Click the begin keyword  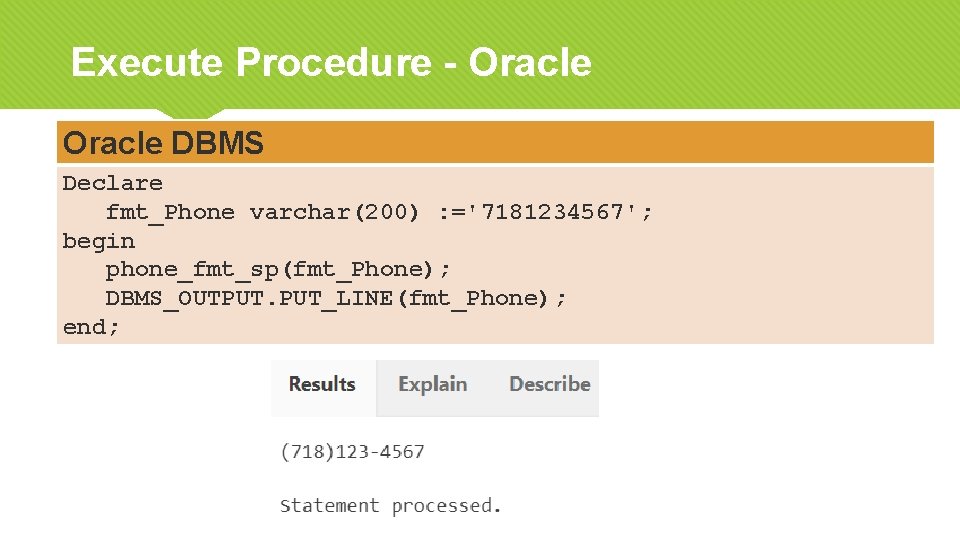pyautogui.click(x=98, y=241)
